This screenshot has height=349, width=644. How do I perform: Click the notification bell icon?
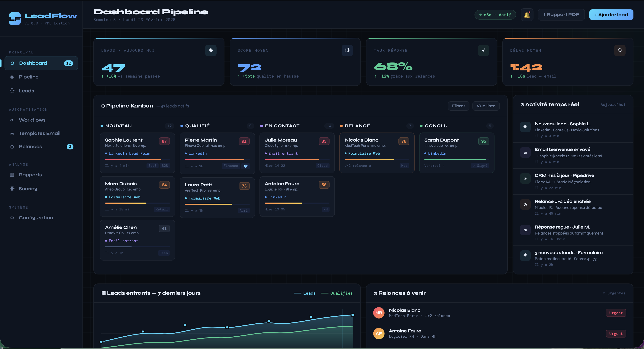click(527, 14)
